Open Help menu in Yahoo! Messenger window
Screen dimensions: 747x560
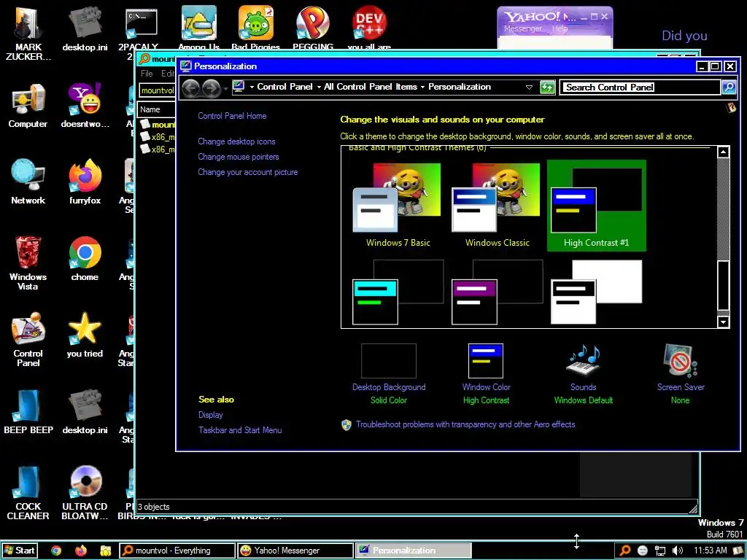(560, 28)
